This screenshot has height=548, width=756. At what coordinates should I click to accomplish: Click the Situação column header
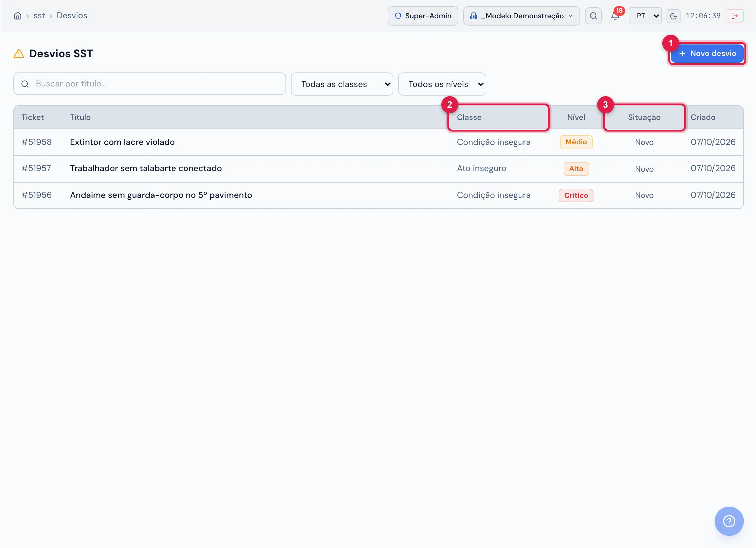tap(644, 117)
